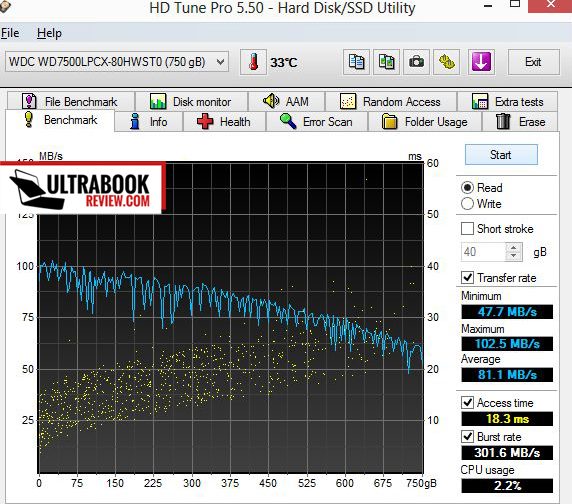Increase short stroke size with up arrow
The image size is (572, 504).
pyautogui.click(x=514, y=248)
